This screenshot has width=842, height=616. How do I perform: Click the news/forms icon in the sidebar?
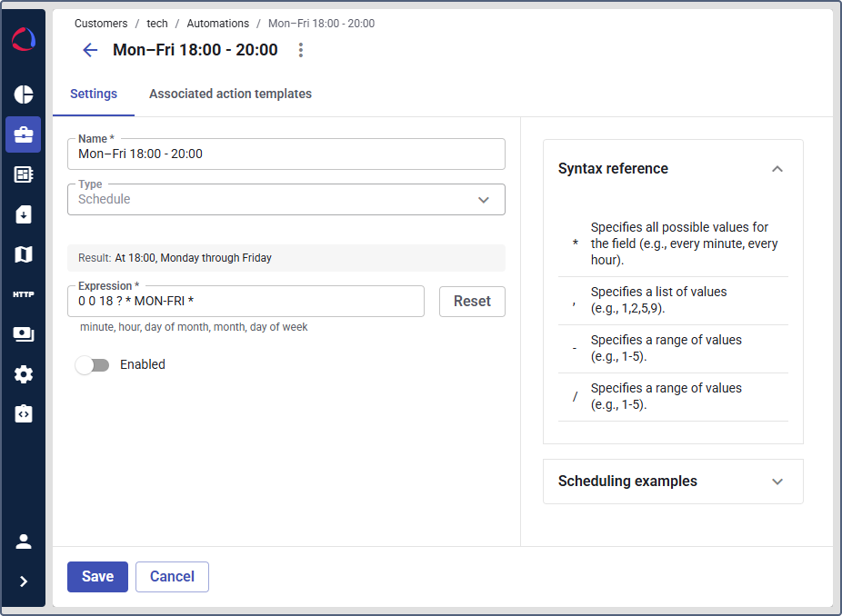[23, 174]
